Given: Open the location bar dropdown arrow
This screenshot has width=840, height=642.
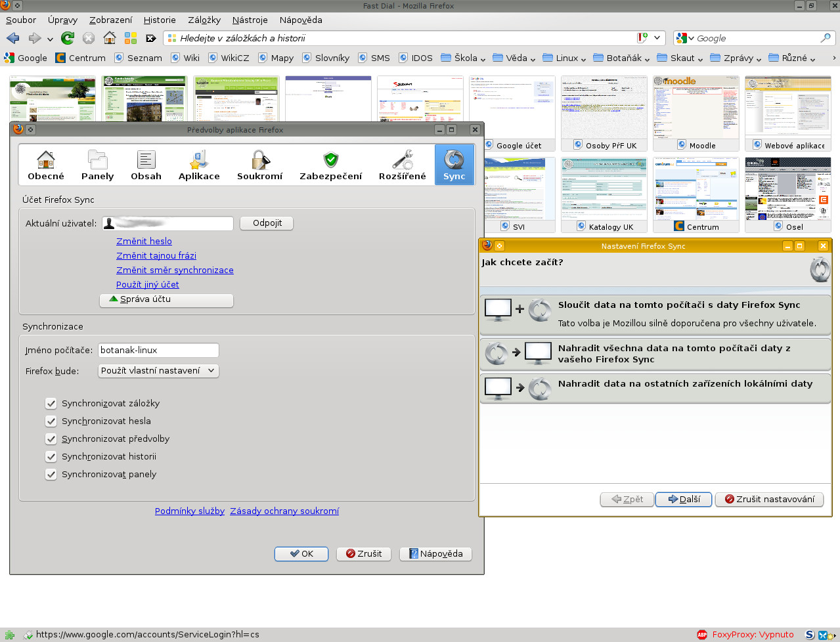Looking at the screenshot, I should point(658,38).
